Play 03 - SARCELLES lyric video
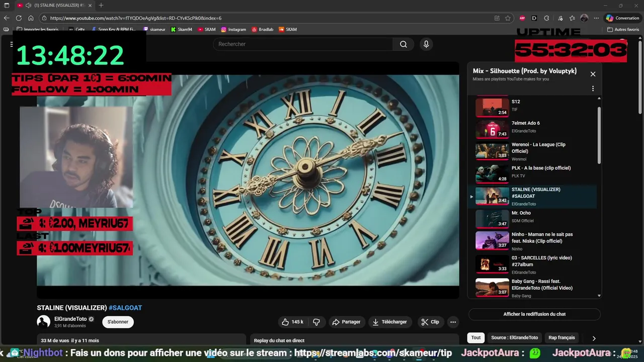The width and height of the screenshot is (644, 362). click(533, 264)
